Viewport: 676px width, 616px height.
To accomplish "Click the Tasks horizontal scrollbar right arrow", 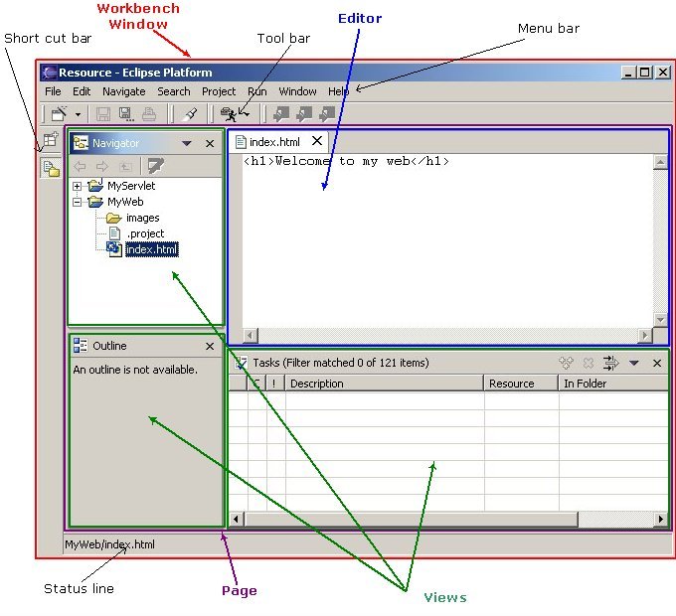I will coord(660,519).
